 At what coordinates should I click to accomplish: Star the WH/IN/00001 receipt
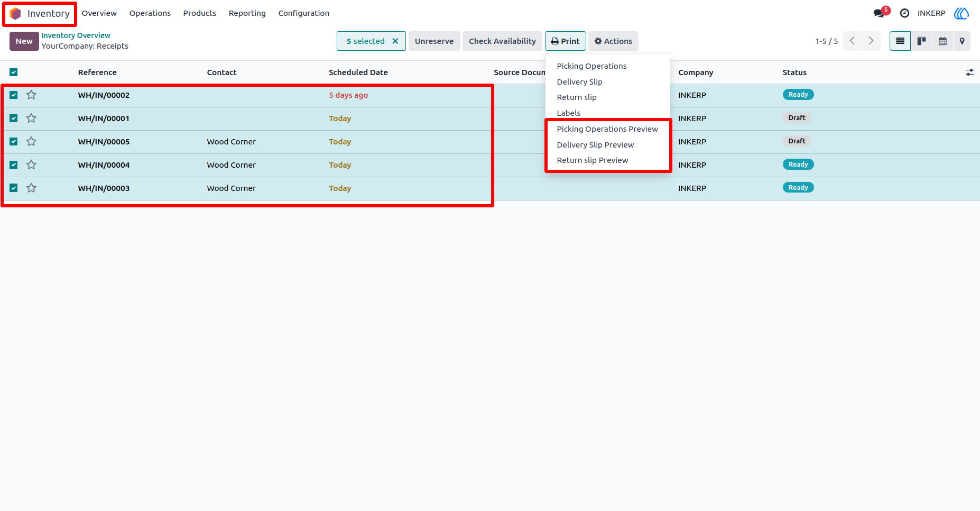pos(32,118)
